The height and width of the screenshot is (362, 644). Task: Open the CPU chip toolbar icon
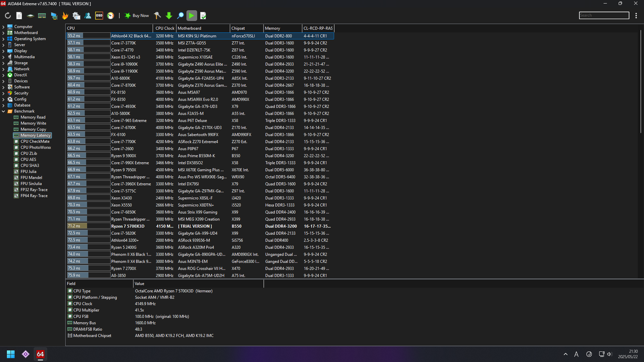pyautogui.click(x=31, y=15)
